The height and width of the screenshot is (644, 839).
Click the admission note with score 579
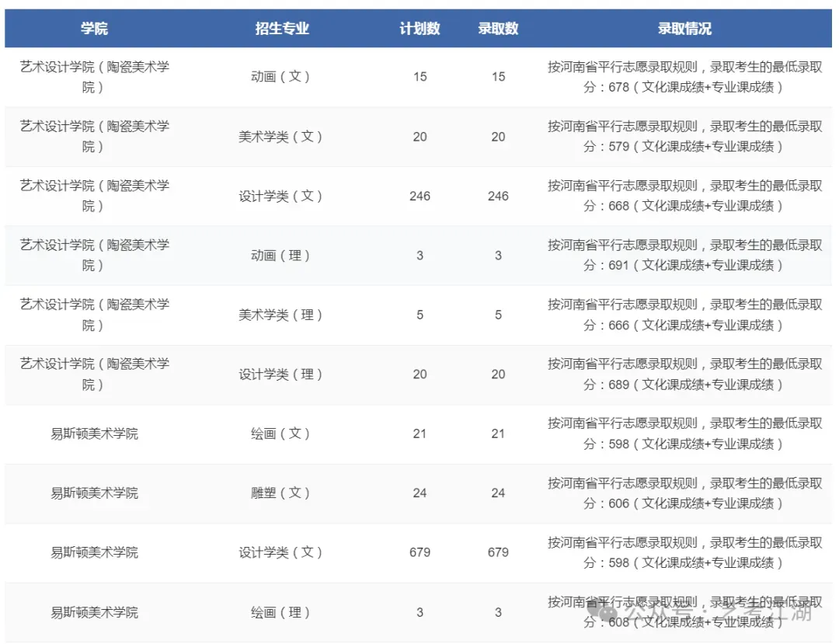pyautogui.click(x=684, y=137)
